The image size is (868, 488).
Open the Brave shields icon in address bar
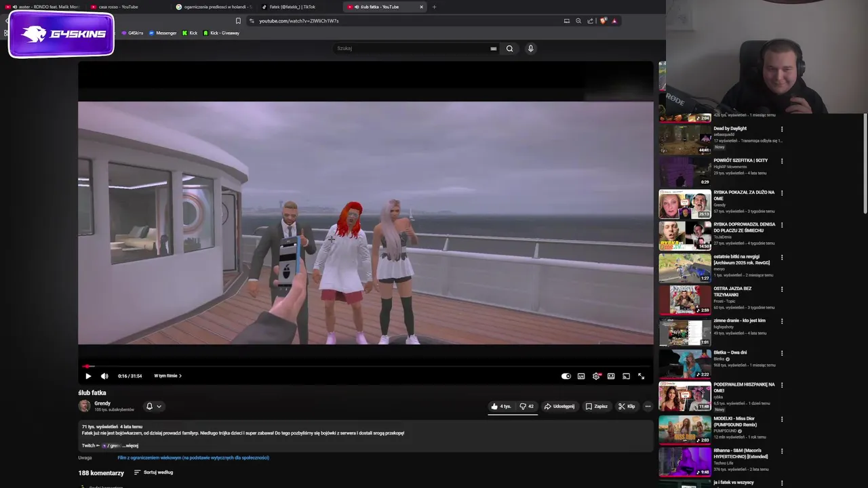tap(603, 21)
